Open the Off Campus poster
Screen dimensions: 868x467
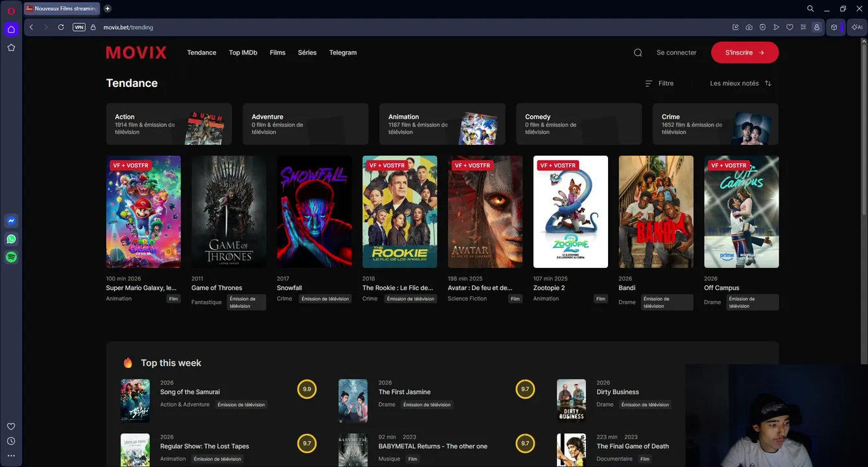tap(742, 211)
